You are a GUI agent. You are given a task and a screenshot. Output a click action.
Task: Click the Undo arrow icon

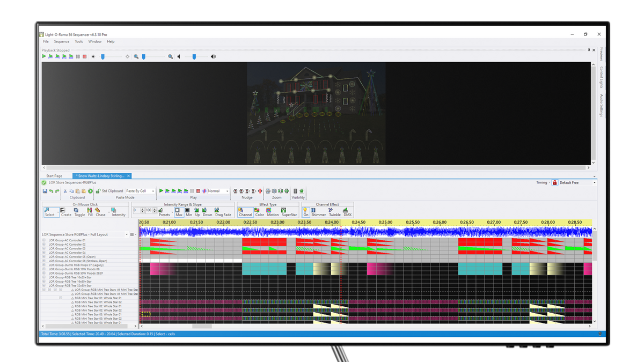pyautogui.click(x=51, y=191)
